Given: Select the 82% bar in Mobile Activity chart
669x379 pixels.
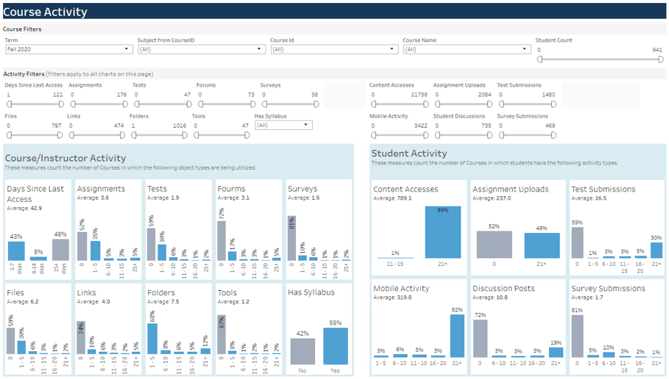Looking at the screenshot, I should point(457,336).
